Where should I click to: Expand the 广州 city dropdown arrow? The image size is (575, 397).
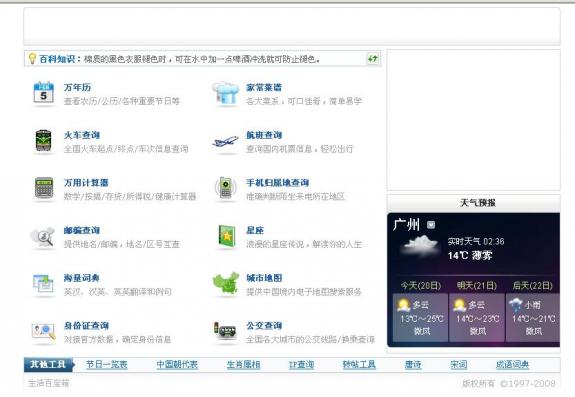pyautogui.click(x=431, y=225)
